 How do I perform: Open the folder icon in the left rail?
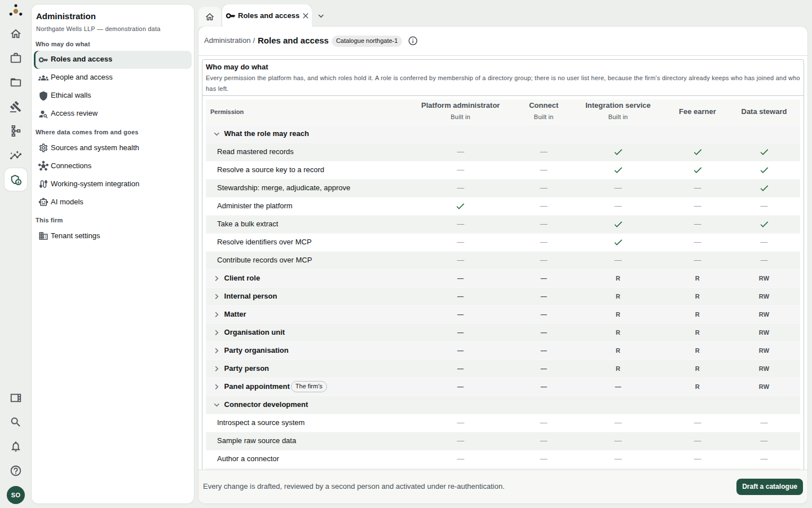[16, 82]
